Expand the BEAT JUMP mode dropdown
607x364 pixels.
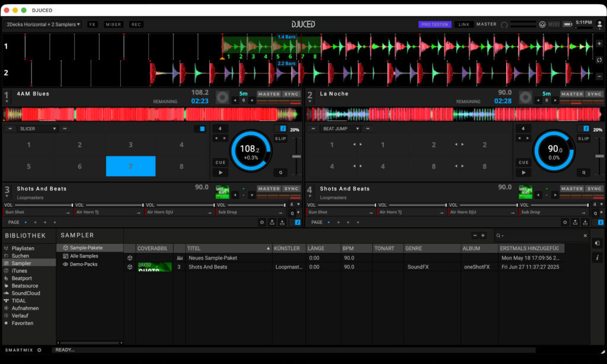[341, 129]
